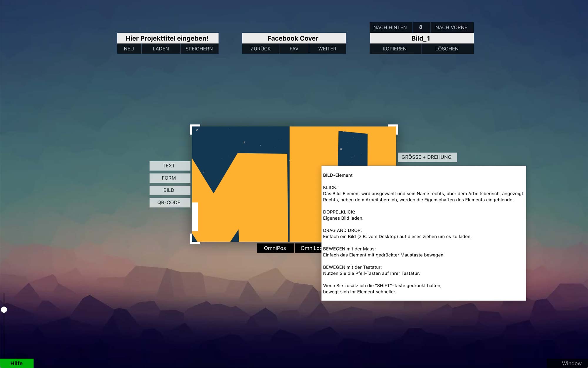Image resolution: width=588 pixels, height=368 pixels.
Task: Click the Facebook Cover format title
Action: pos(293,38)
